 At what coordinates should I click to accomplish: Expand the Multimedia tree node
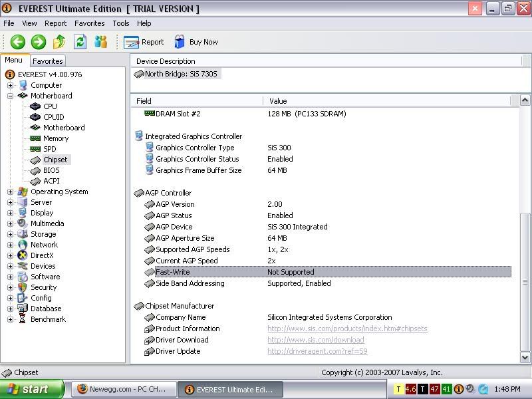click(x=10, y=223)
